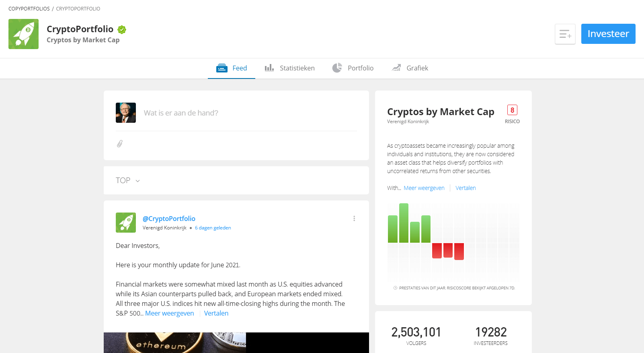The height and width of the screenshot is (353, 644).
Task: Attach a file using the paperclip icon
Action: 120,144
